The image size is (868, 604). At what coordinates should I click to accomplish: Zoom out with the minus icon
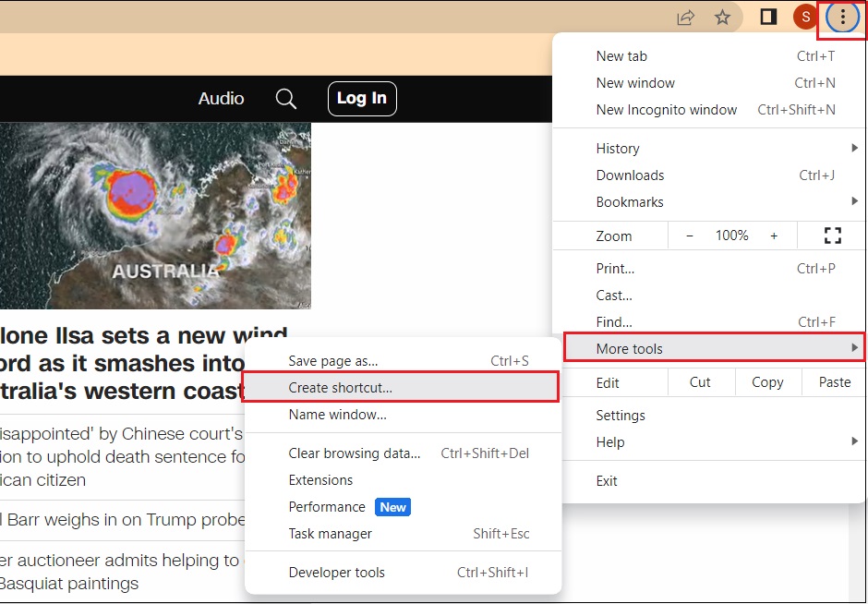coord(689,236)
